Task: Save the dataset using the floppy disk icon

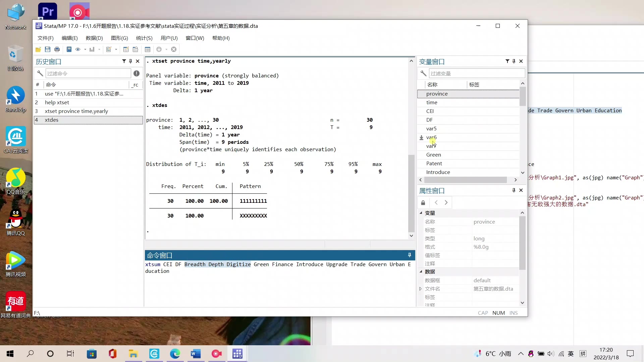Action: [48, 49]
